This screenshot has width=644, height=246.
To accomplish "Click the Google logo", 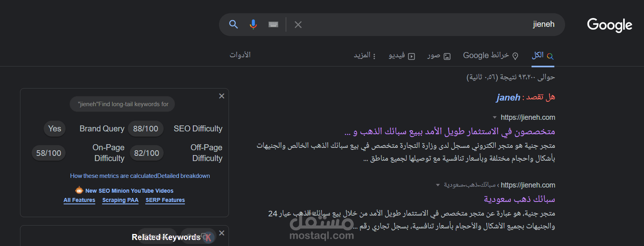I will tap(610, 25).
